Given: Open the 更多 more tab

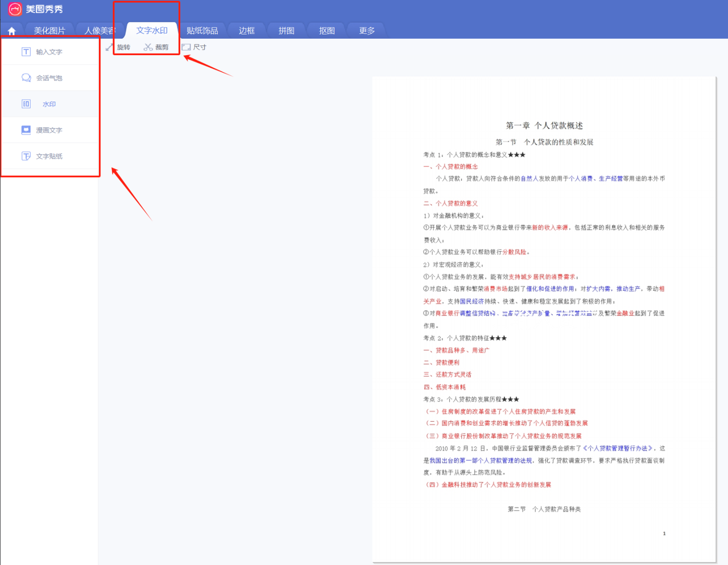Looking at the screenshot, I should (x=367, y=31).
